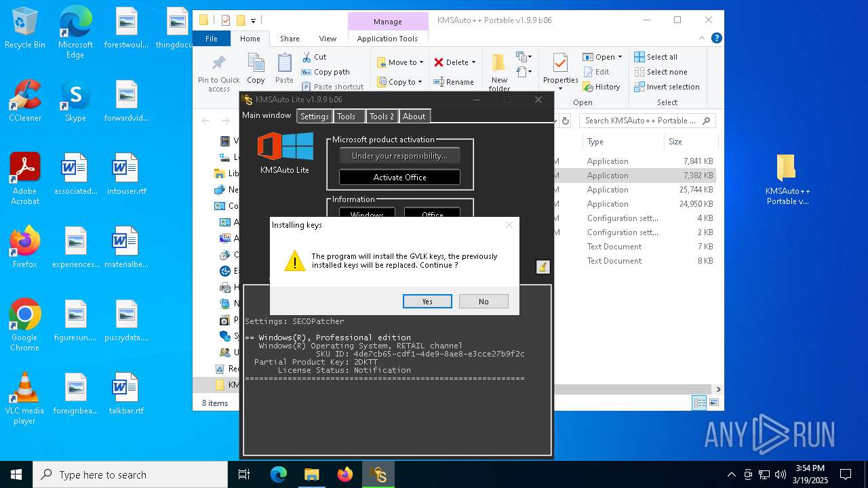Screen dimensions: 868x488
Task: Click Rename in Explorer ribbon
Action: (454, 82)
